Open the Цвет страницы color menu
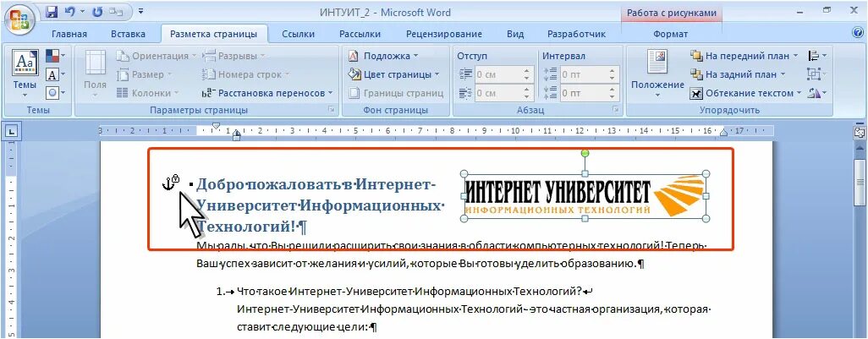 point(393,74)
